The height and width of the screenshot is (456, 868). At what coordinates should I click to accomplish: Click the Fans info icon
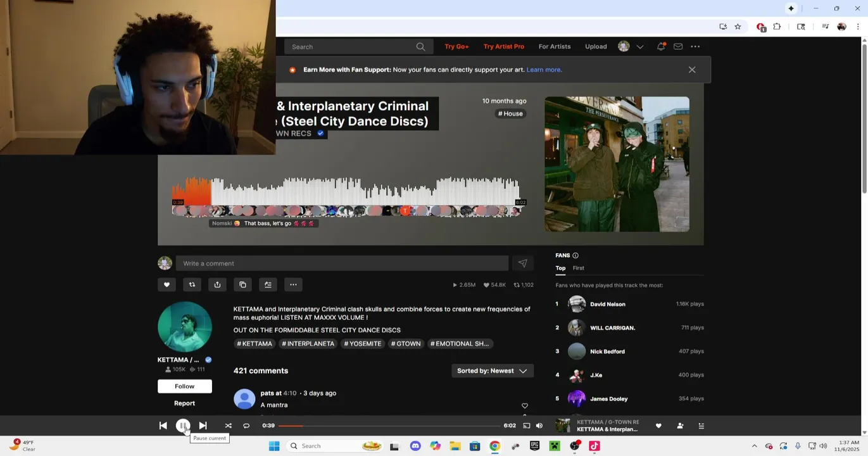pyautogui.click(x=576, y=255)
